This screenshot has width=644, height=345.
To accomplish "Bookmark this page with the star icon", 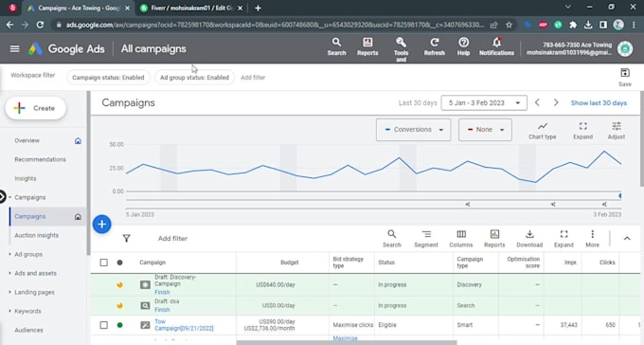I will coord(509,25).
